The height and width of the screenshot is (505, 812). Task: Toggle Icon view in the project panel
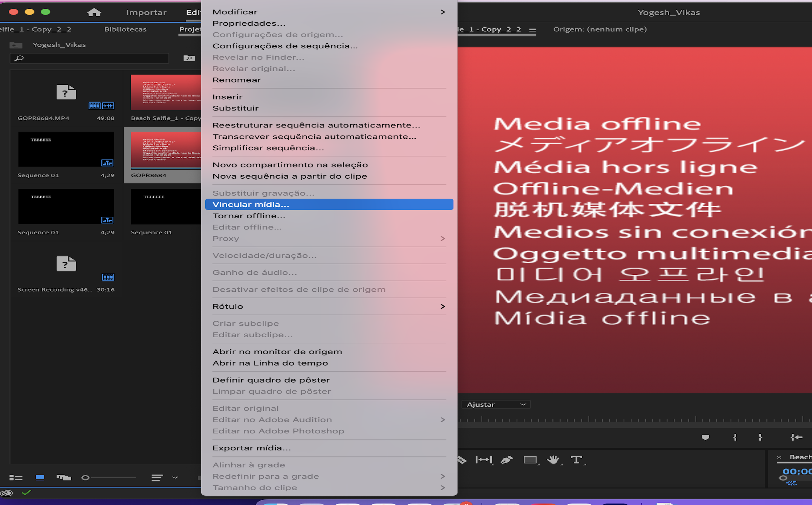(x=40, y=477)
